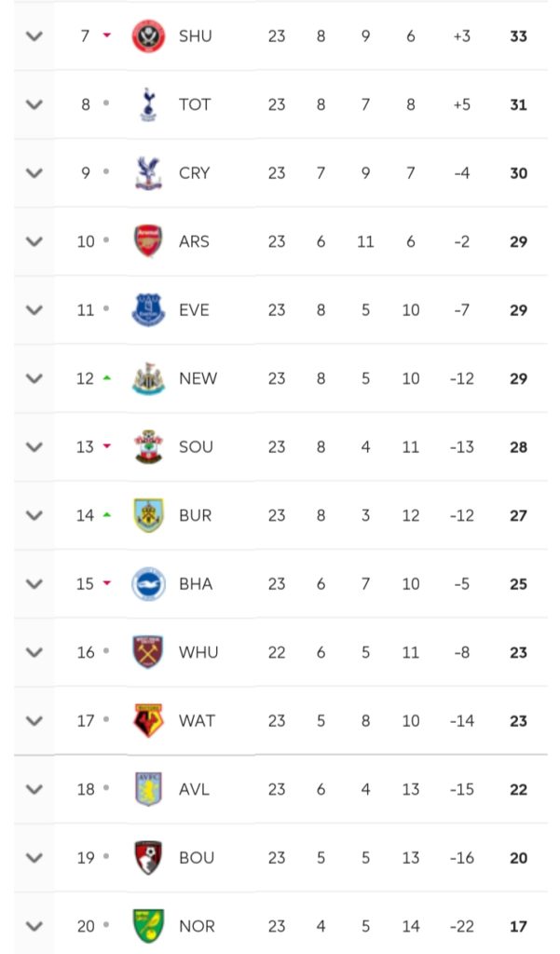This screenshot has height=954, width=560.
Task: Click the Brighton club crest
Action: coord(148,584)
